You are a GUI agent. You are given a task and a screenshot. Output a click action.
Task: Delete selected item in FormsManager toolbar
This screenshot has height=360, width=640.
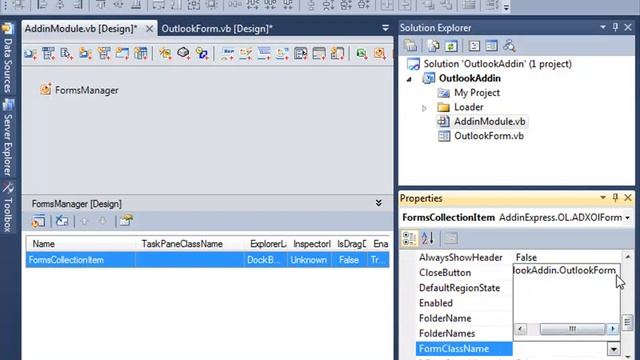click(62, 220)
